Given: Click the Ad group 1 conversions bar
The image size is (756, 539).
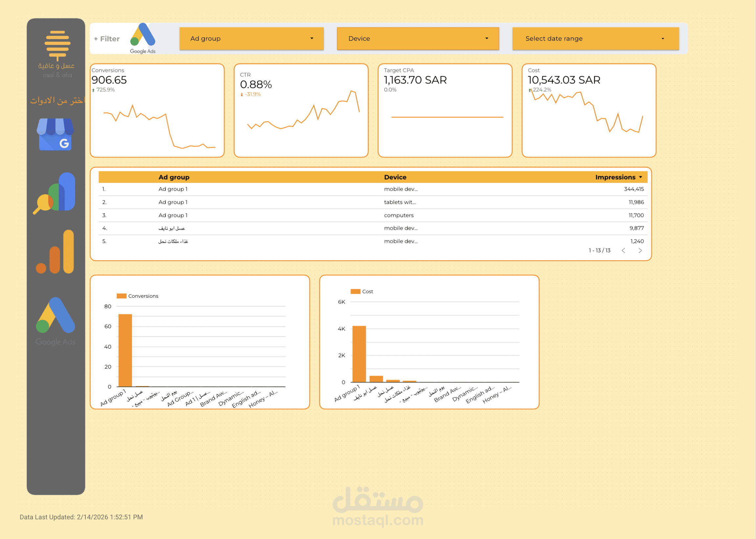Looking at the screenshot, I should tap(125, 350).
